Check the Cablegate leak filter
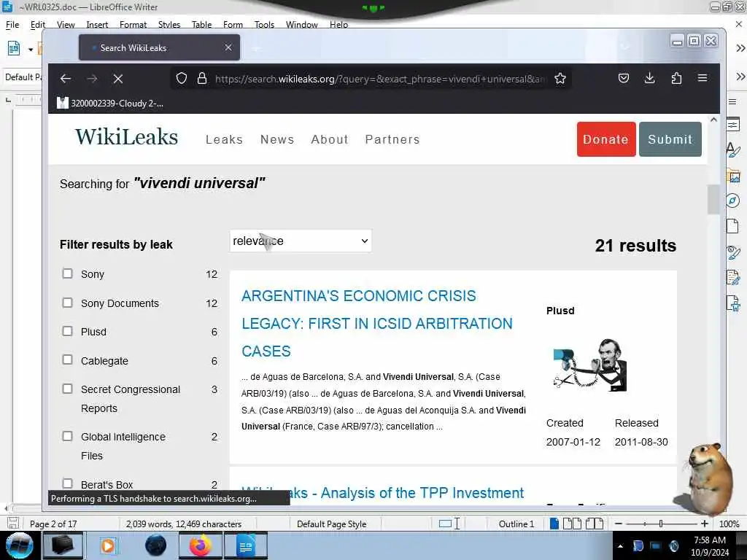Image resolution: width=747 pixels, height=560 pixels. 68,359
